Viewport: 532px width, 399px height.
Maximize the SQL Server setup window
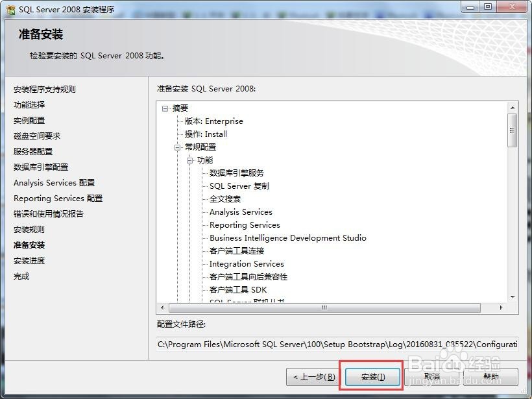coord(487,6)
